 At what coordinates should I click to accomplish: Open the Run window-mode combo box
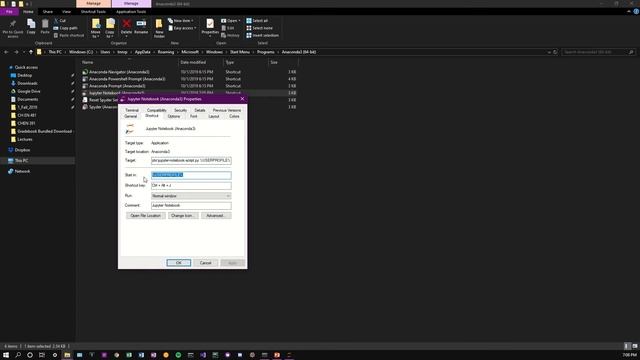point(191,196)
